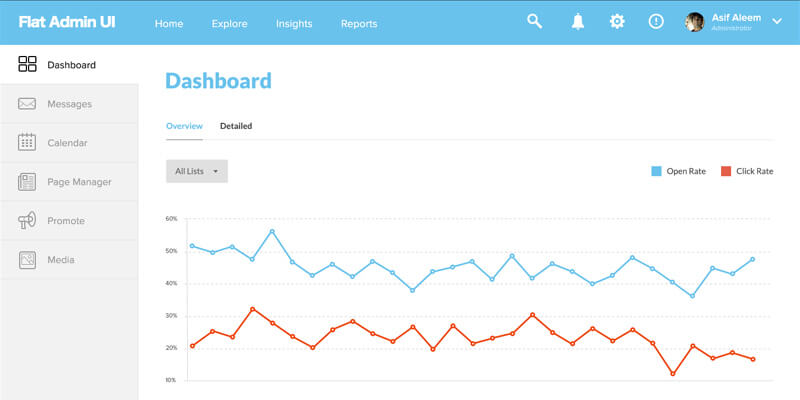800x400 pixels.
Task: Click the Media image icon
Action: click(27, 260)
